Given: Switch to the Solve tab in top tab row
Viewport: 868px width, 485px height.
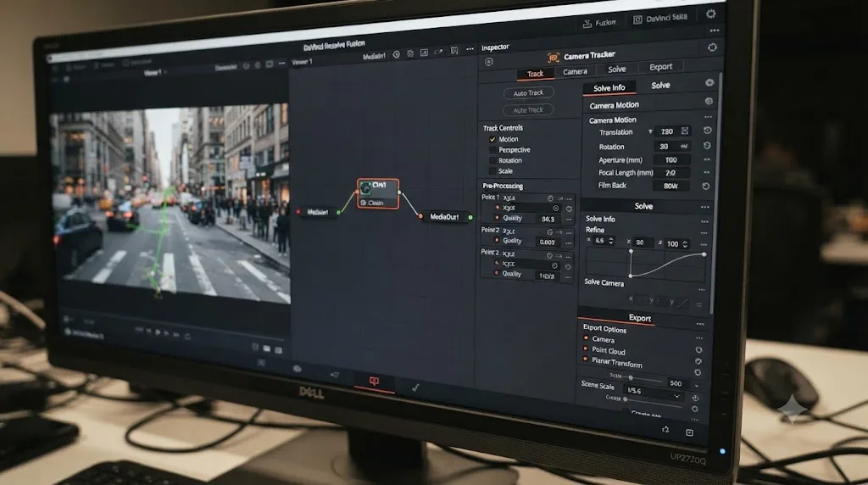Looking at the screenshot, I should (x=617, y=70).
